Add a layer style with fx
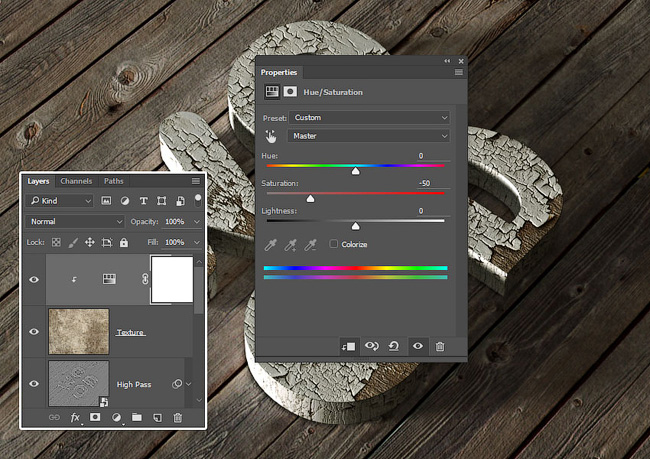650x459 pixels. [x=75, y=418]
